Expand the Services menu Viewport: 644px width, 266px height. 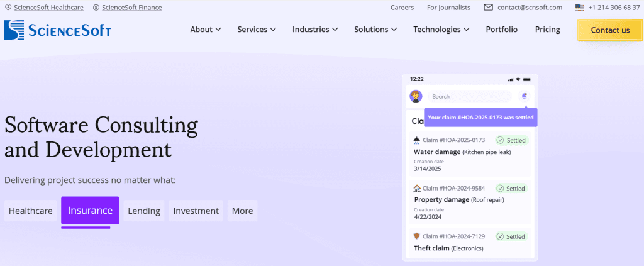click(257, 30)
